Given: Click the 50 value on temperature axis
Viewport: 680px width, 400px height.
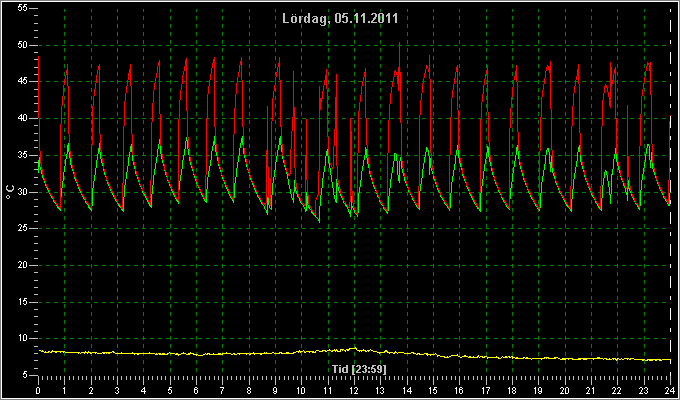Looking at the screenshot, I should click(x=23, y=45).
